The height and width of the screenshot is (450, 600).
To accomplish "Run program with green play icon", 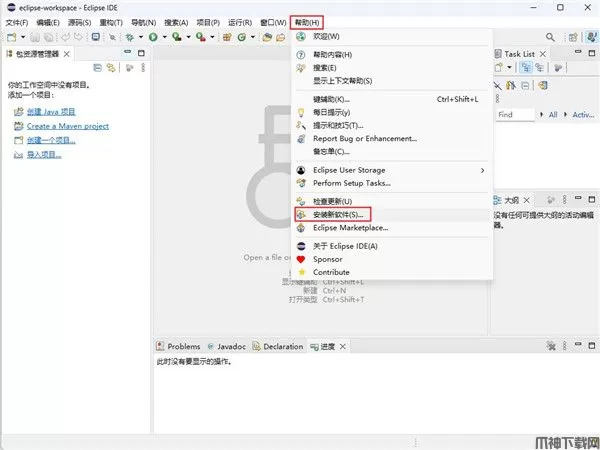I will click(153, 37).
